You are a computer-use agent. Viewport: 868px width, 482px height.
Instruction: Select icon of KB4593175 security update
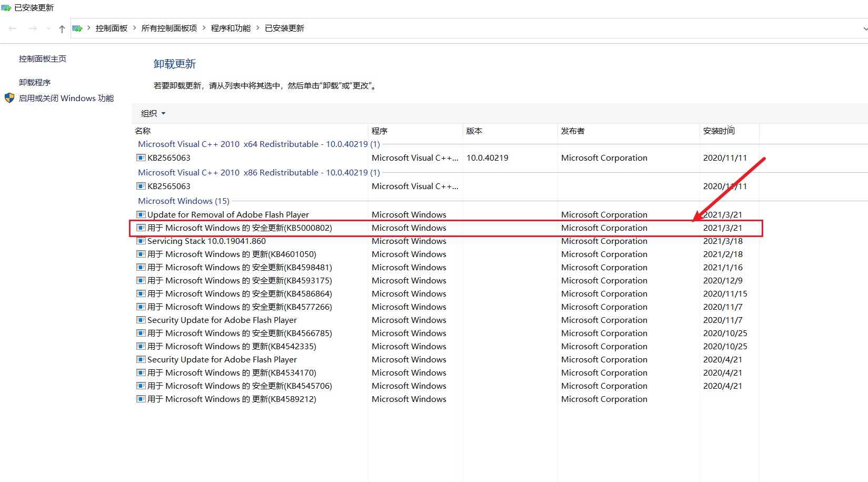141,280
